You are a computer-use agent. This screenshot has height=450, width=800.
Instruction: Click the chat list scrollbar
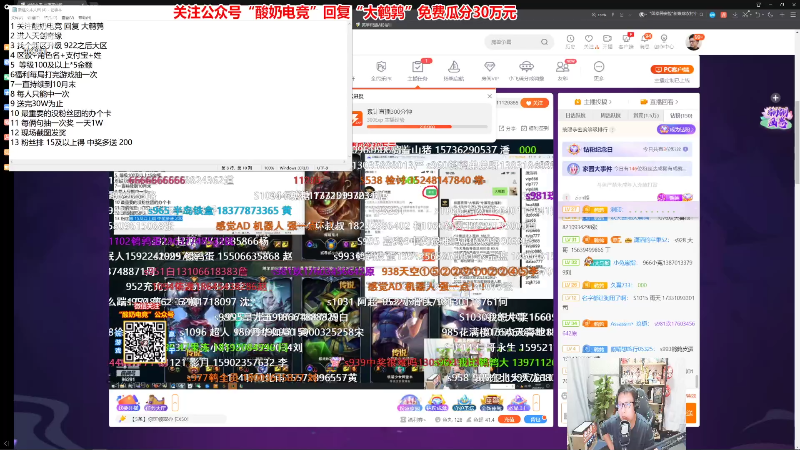697,381
